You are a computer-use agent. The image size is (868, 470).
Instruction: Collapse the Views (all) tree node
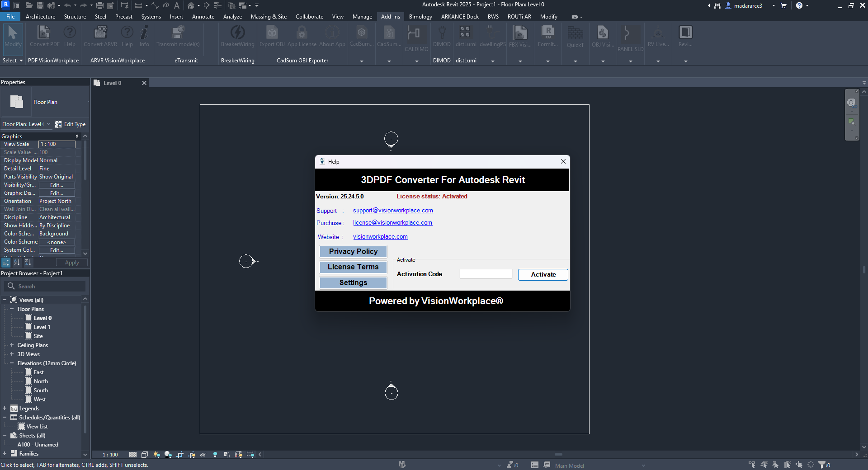click(x=5, y=300)
